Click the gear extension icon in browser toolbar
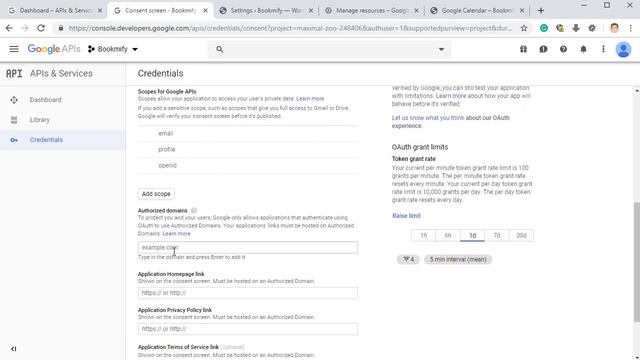The width and height of the screenshot is (640, 360). point(592,28)
